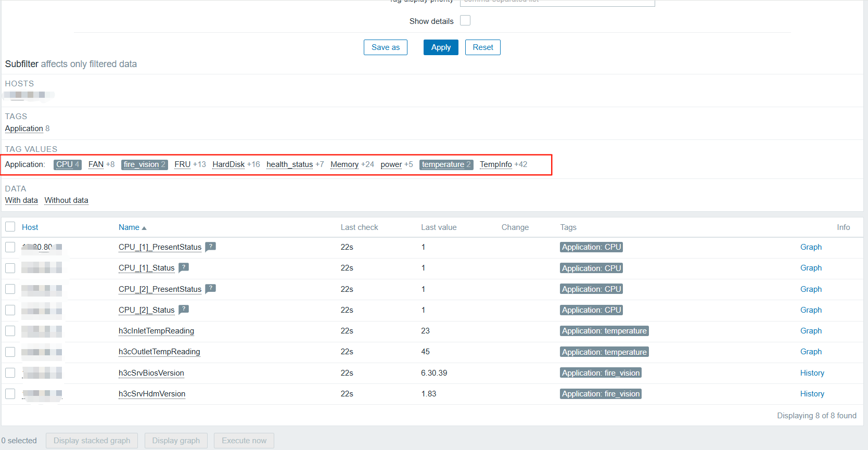Open Graph for h3cOutletTempReading
This screenshot has height=450, width=868.
811,352
